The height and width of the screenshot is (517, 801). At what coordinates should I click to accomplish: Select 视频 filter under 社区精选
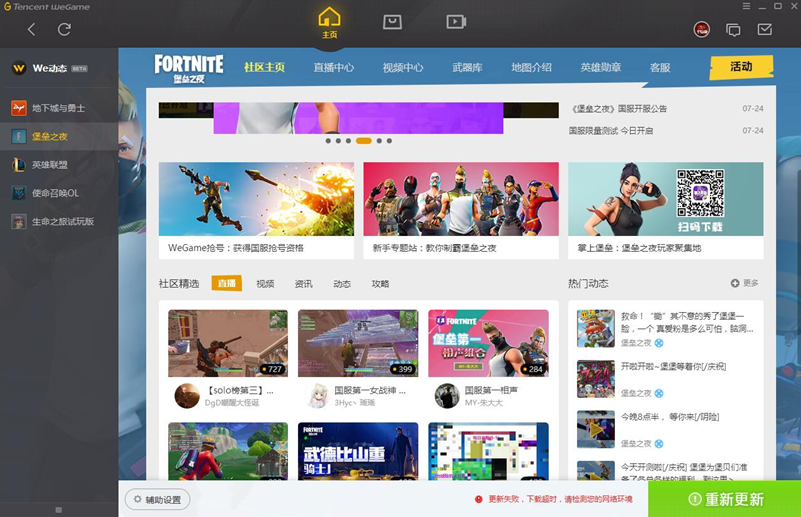(265, 284)
